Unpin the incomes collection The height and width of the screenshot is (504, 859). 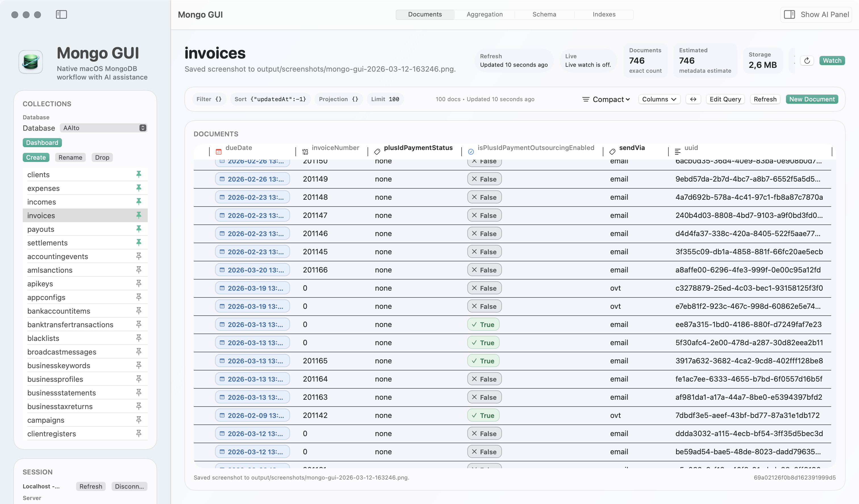(x=139, y=202)
